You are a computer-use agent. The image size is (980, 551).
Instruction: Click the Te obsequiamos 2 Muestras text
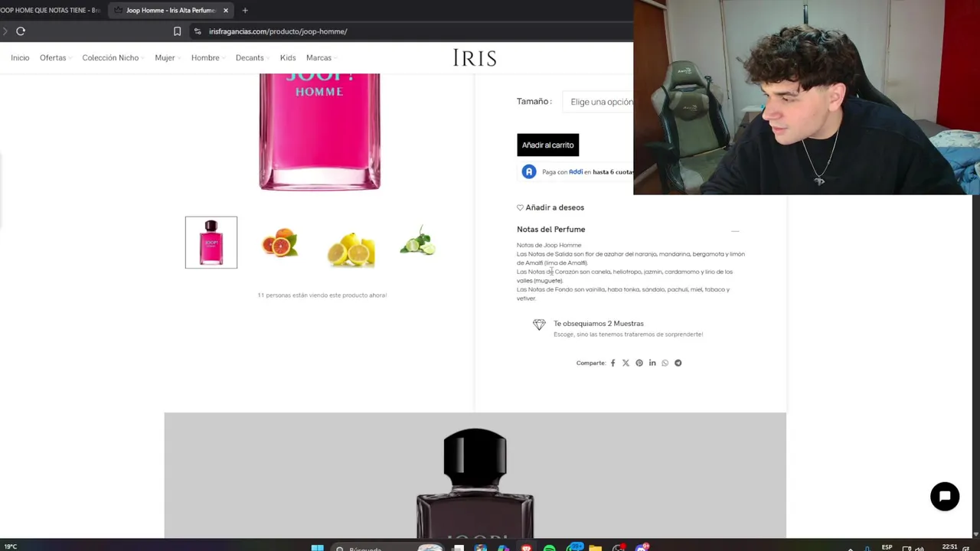tap(599, 324)
